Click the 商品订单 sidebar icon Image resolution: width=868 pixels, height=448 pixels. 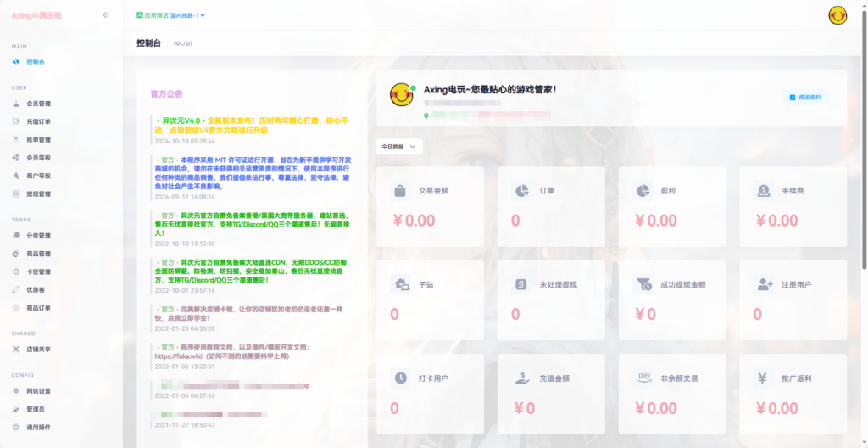point(16,308)
